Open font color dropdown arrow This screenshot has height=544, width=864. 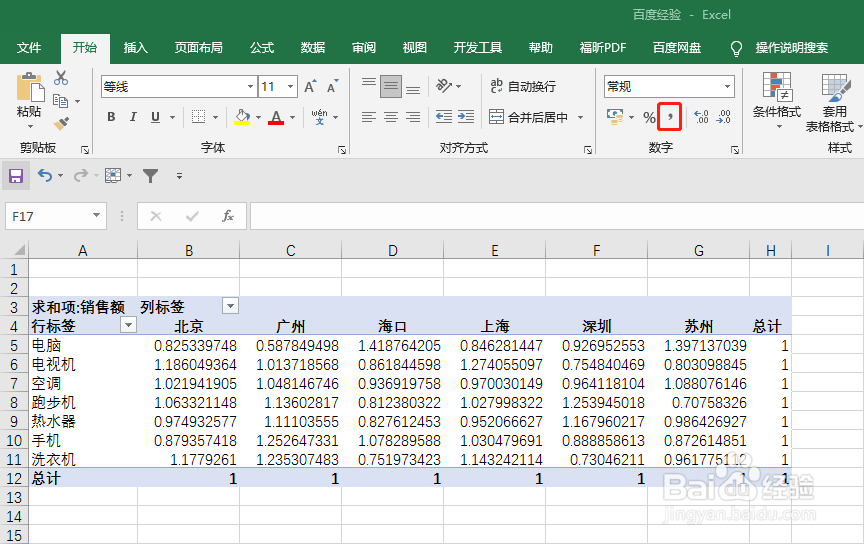(x=292, y=117)
